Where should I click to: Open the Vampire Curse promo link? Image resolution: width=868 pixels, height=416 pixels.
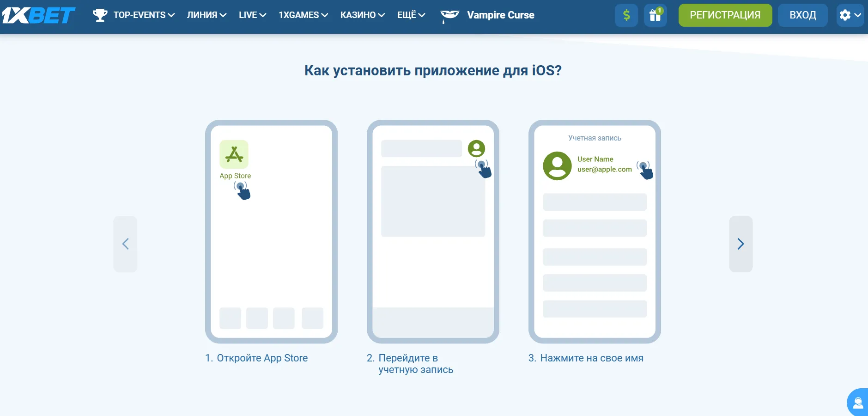tap(500, 15)
